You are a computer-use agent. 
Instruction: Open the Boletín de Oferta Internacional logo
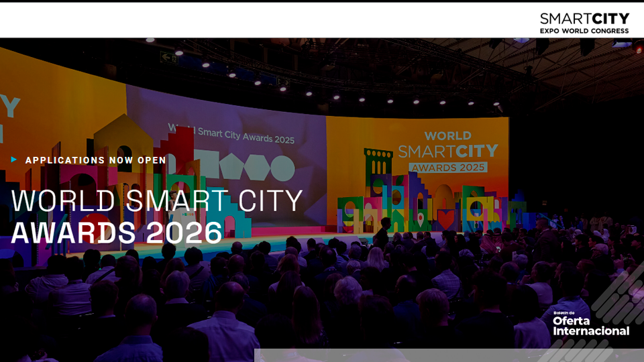pos(590,324)
